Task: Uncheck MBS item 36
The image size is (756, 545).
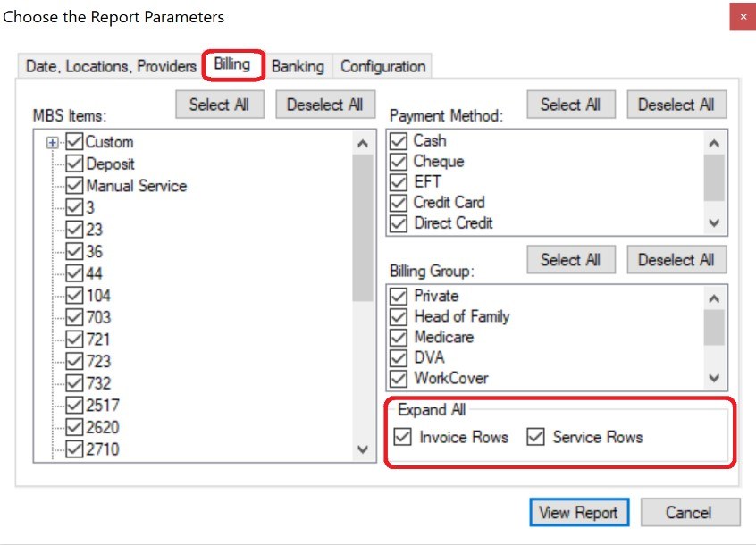Action: pyautogui.click(x=74, y=252)
